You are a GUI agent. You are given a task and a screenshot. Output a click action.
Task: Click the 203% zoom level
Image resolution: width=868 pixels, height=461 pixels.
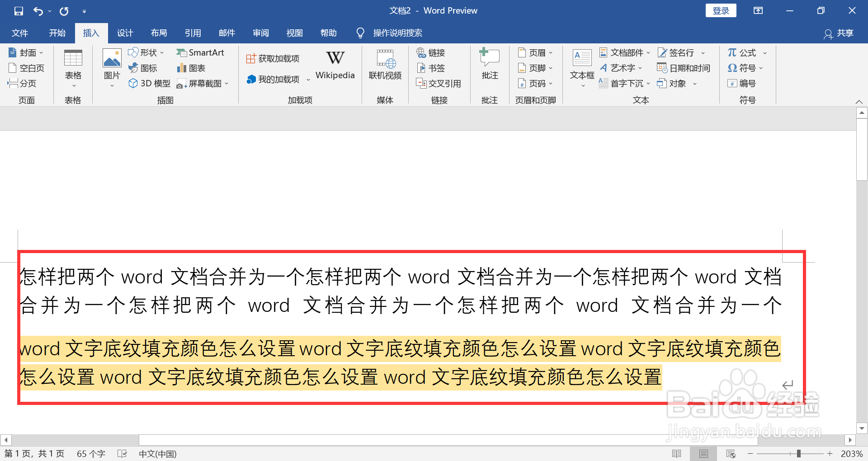tap(852, 454)
